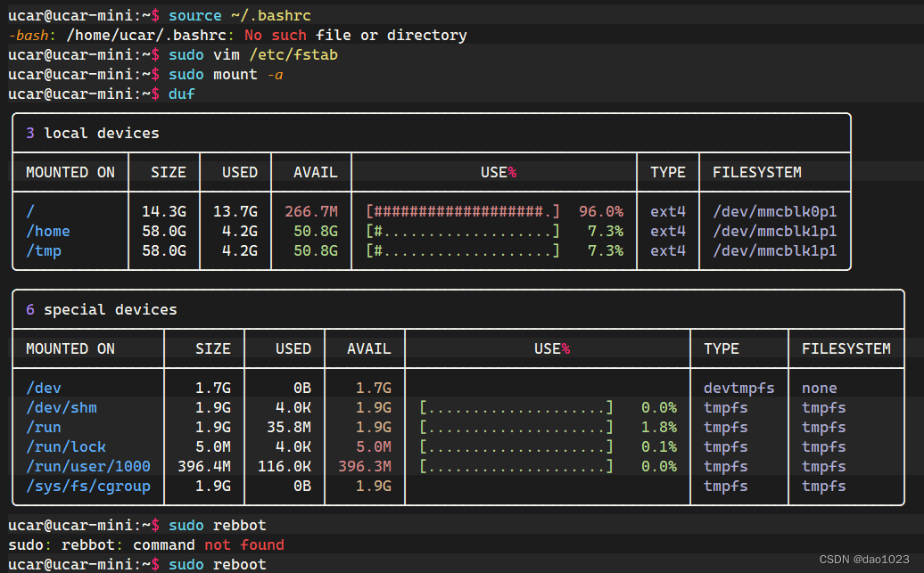Click the /run mount point
The image size is (924, 573).
44,427
